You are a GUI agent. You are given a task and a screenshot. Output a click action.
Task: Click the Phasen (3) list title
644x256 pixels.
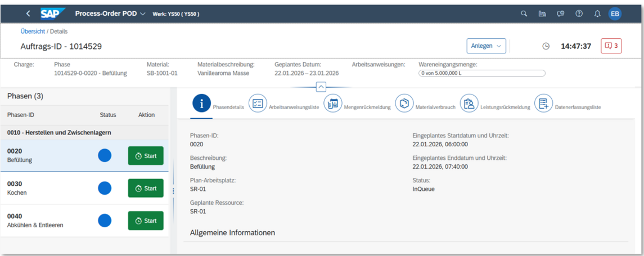pyautogui.click(x=25, y=96)
